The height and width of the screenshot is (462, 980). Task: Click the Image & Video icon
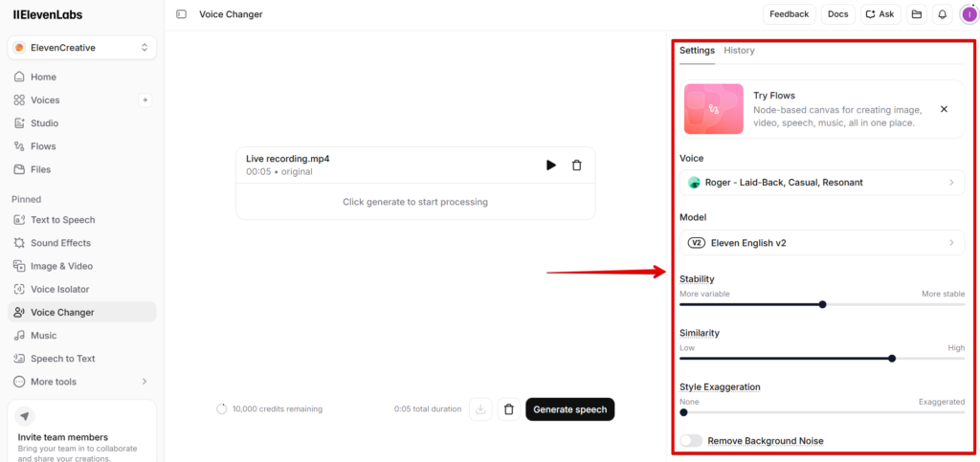(x=19, y=266)
